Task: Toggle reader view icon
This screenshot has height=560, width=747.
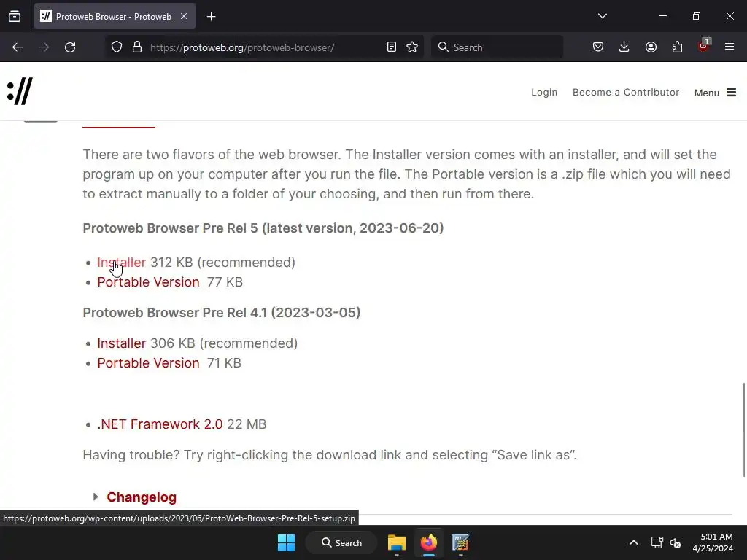Action: coord(392,47)
